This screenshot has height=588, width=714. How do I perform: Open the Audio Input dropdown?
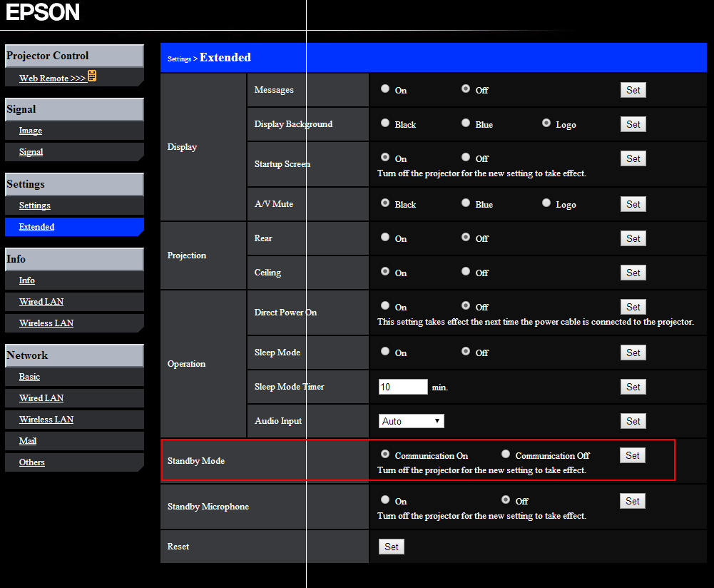pyautogui.click(x=412, y=421)
